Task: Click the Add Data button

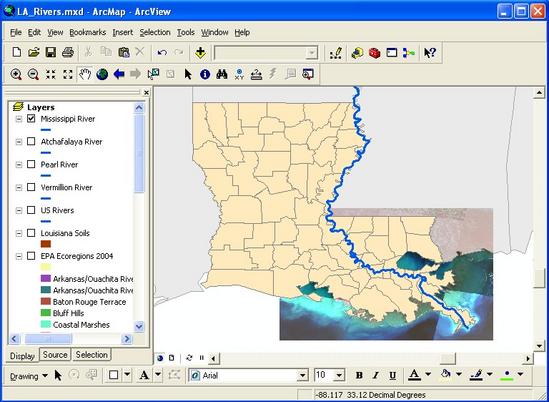Action: [200, 53]
